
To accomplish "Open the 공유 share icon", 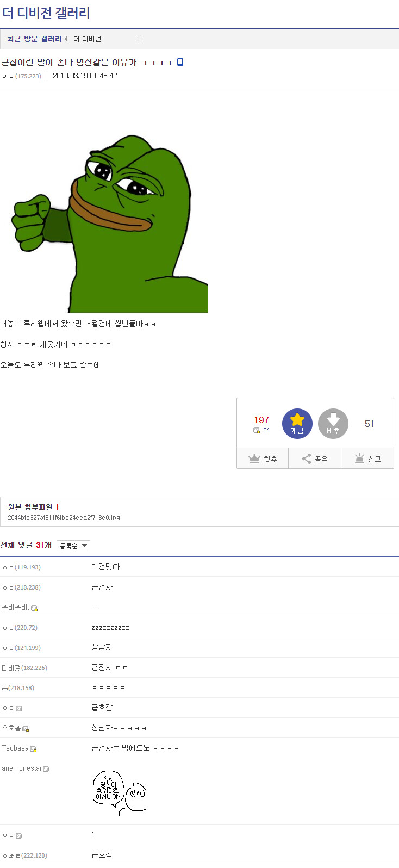I will (307, 459).
